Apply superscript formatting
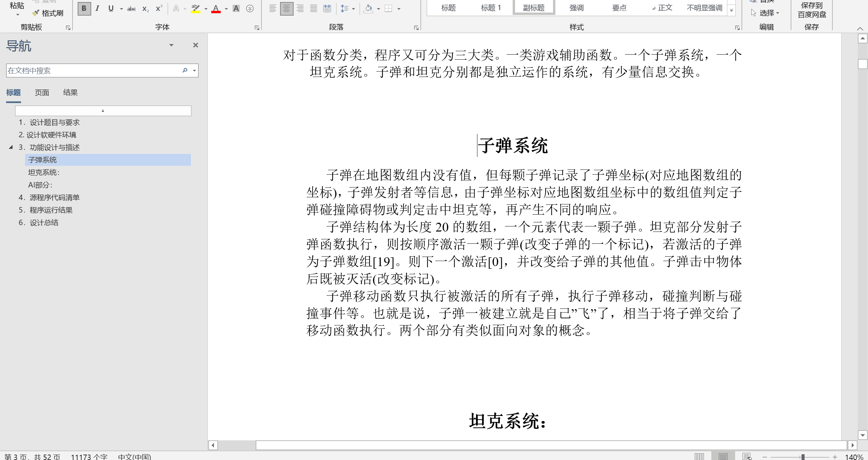Screen dimensions: 868x460 [159, 8]
